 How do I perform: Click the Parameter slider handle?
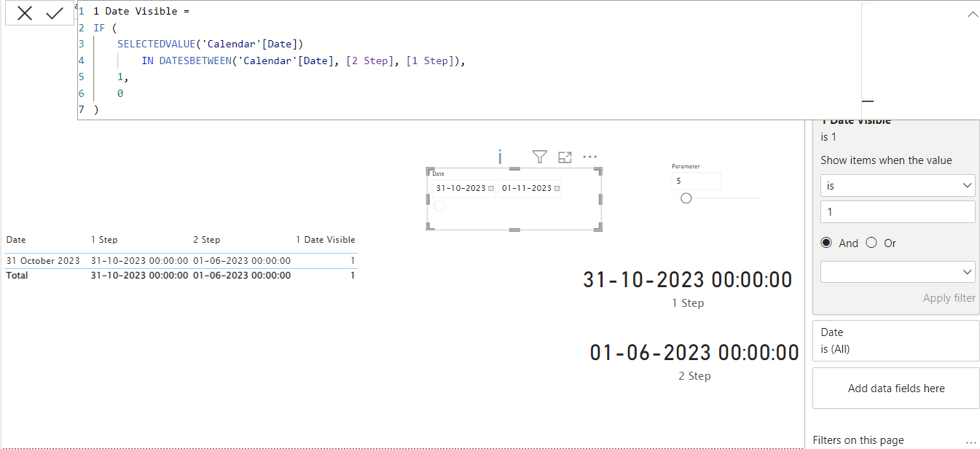pyautogui.click(x=686, y=198)
